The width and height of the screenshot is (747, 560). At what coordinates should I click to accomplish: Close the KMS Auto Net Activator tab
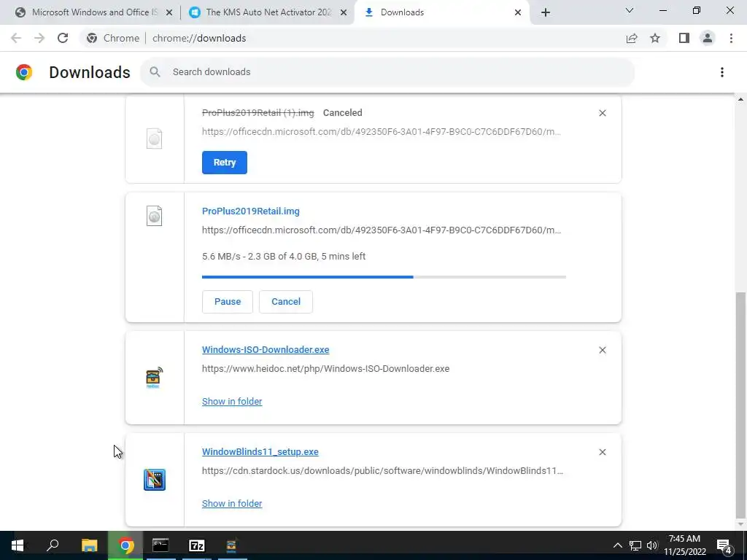[x=344, y=13]
